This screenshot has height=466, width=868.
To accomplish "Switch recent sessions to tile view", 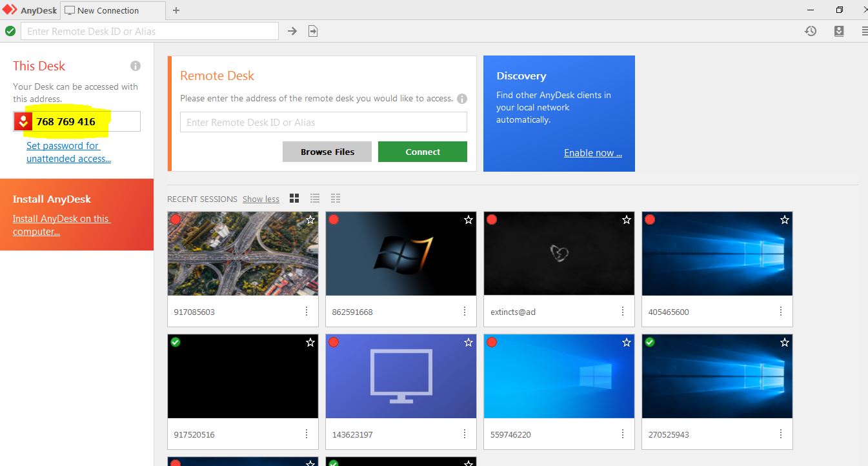I will (x=294, y=198).
